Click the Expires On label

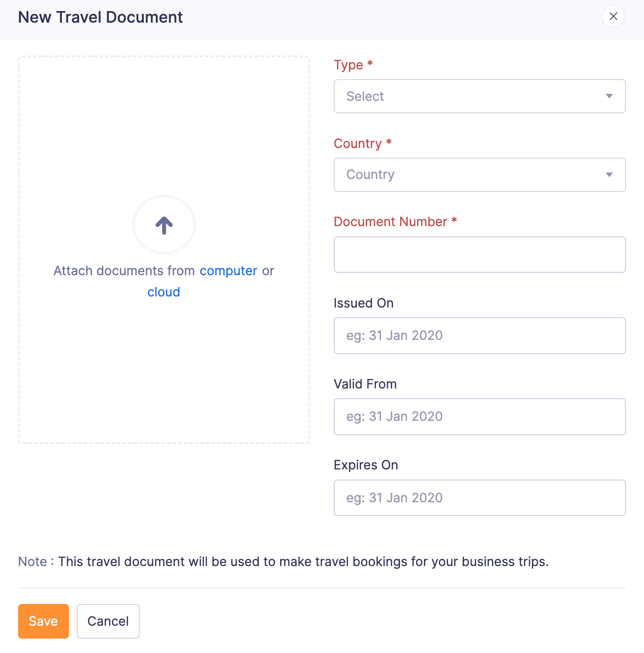(366, 465)
